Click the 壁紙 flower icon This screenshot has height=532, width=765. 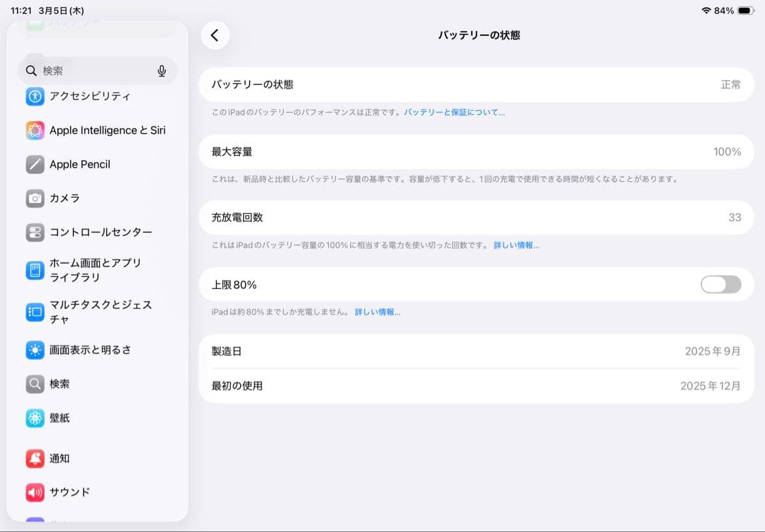click(x=35, y=418)
